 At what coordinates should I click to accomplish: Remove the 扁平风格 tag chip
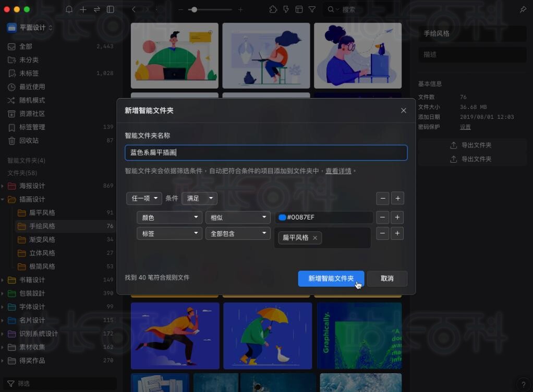coord(315,238)
